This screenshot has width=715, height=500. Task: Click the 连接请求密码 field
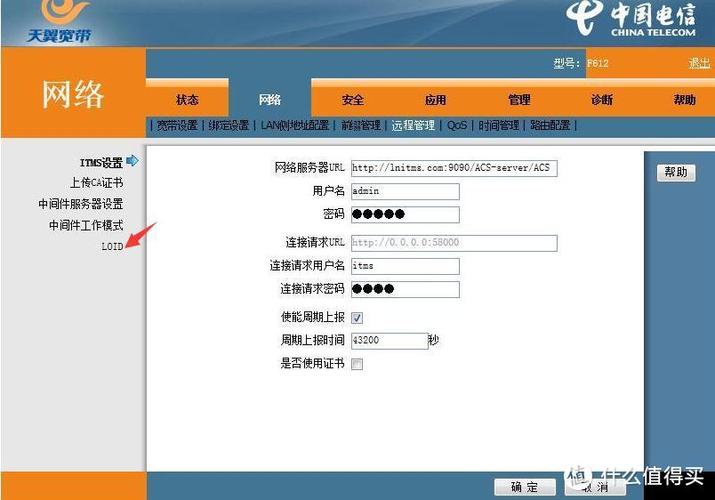click(x=405, y=289)
